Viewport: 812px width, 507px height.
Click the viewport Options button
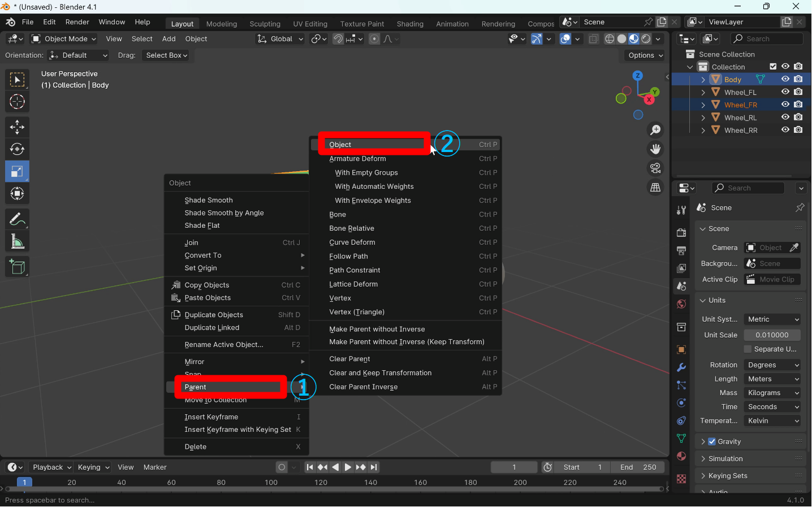click(x=645, y=55)
